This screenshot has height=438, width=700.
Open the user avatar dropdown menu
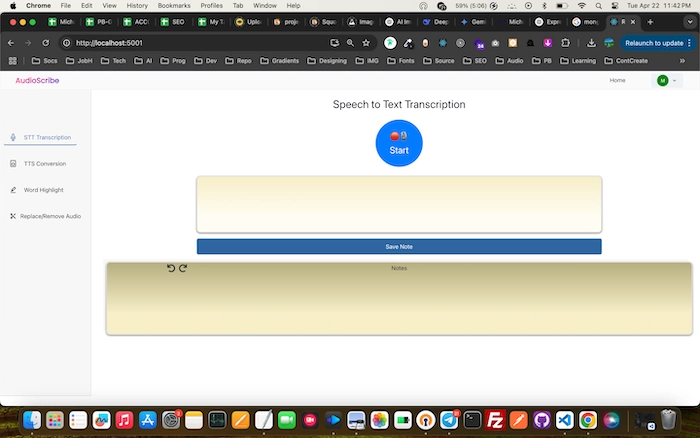point(666,80)
